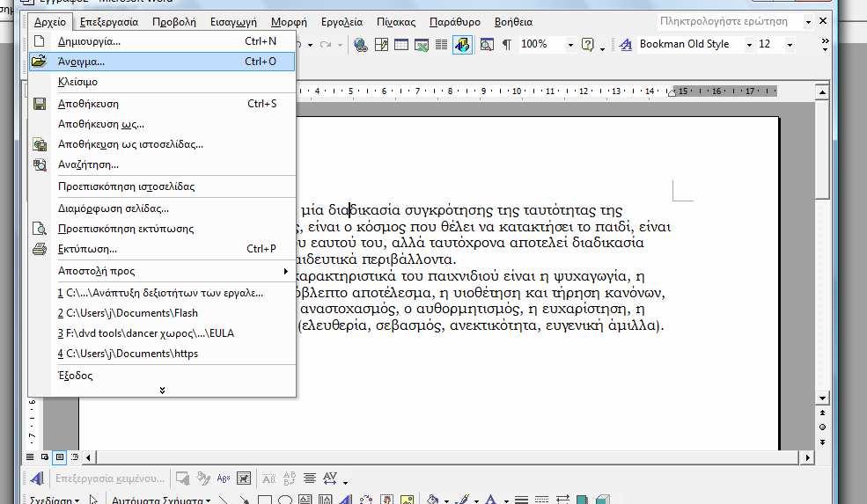Open the Εισαγωγή menu
This screenshot has height=504, width=867.
tap(233, 22)
